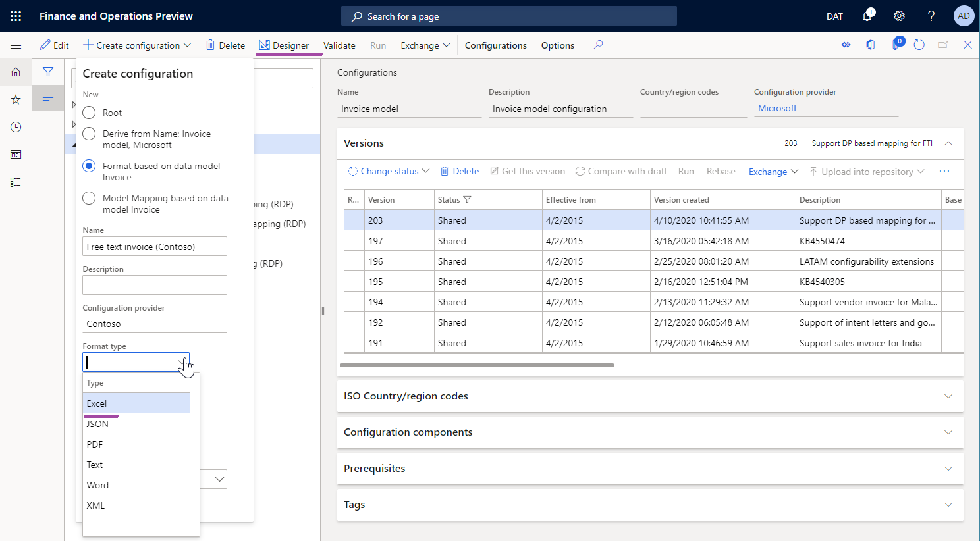The height and width of the screenshot is (541, 980).
Task: Open the Format type dropdown
Action: (x=183, y=363)
